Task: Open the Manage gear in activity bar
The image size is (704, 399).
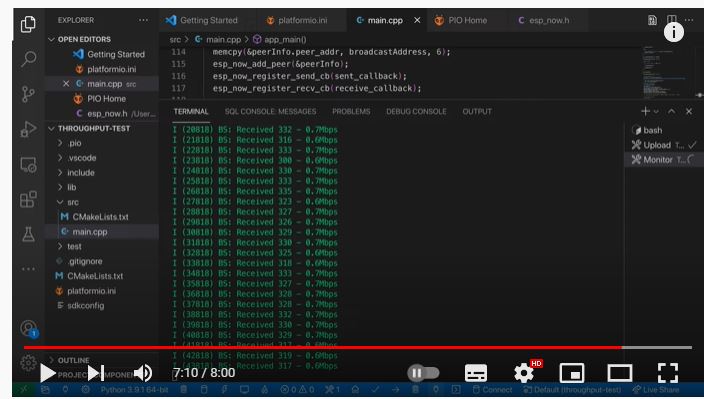Action: click(x=28, y=362)
